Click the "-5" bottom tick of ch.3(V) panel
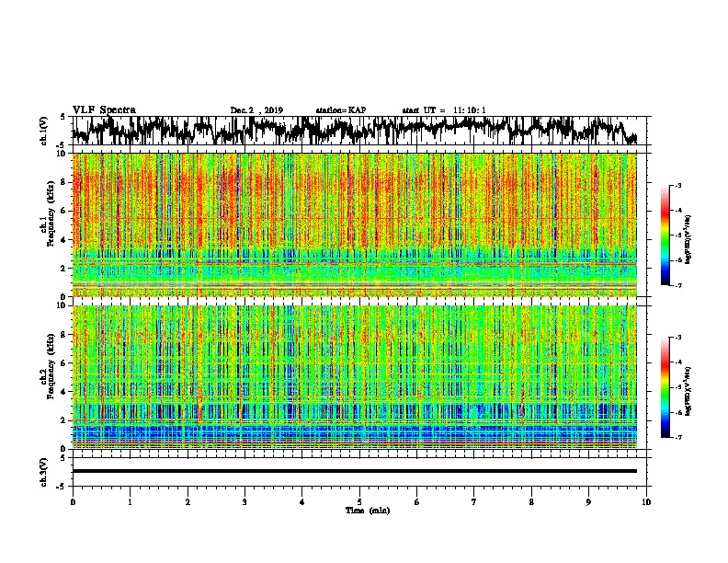 pos(62,487)
